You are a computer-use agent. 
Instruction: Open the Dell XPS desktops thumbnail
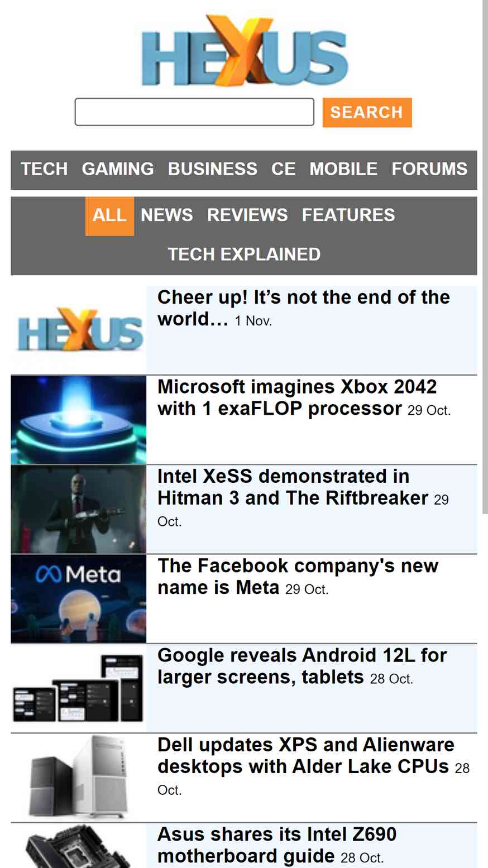(79, 778)
